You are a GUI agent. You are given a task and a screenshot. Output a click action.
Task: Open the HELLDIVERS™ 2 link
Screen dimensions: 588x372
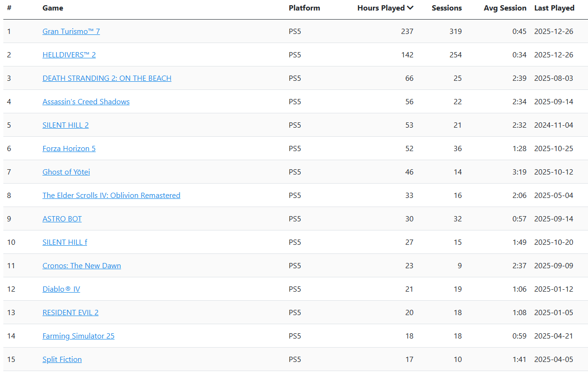click(69, 55)
